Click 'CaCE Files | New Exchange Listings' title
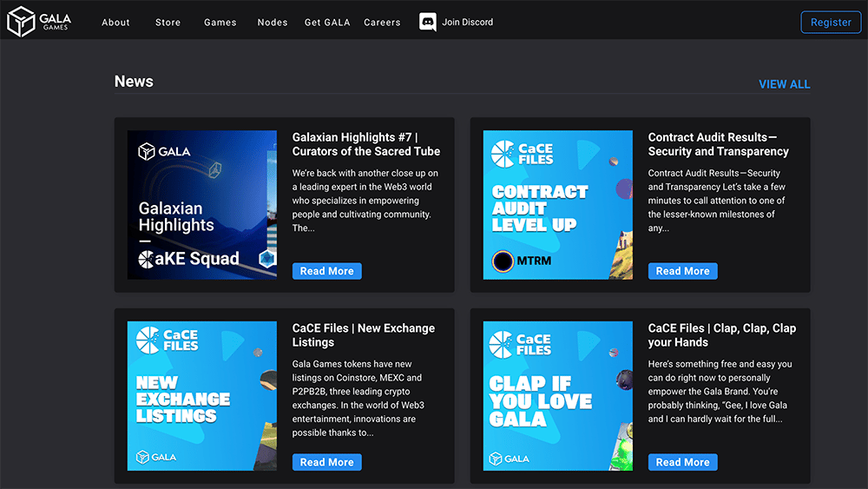 (364, 335)
